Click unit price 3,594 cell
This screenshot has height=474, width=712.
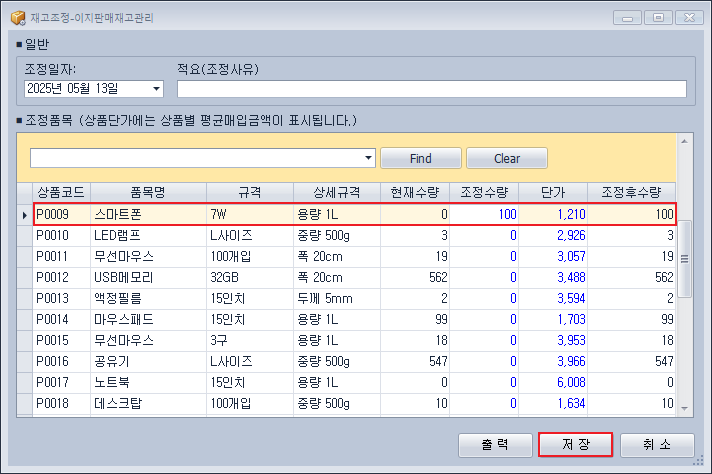click(x=553, y=299)
